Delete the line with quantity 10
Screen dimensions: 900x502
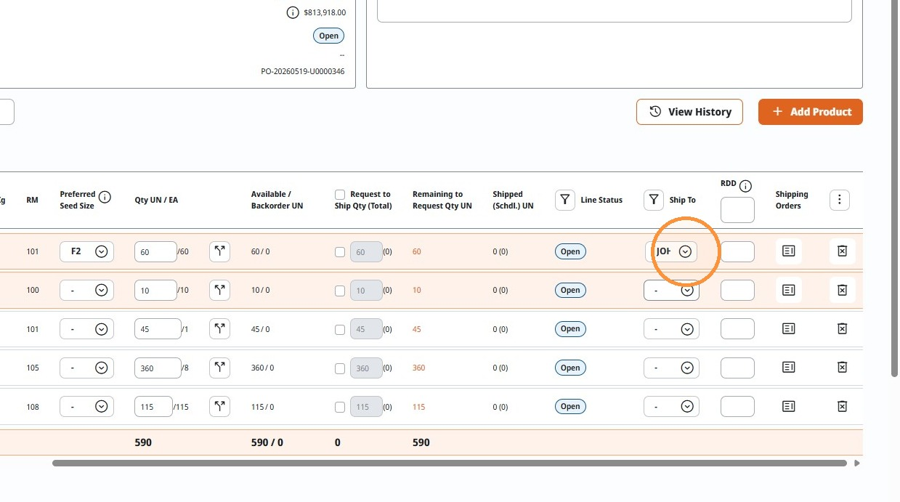[842, 290]
